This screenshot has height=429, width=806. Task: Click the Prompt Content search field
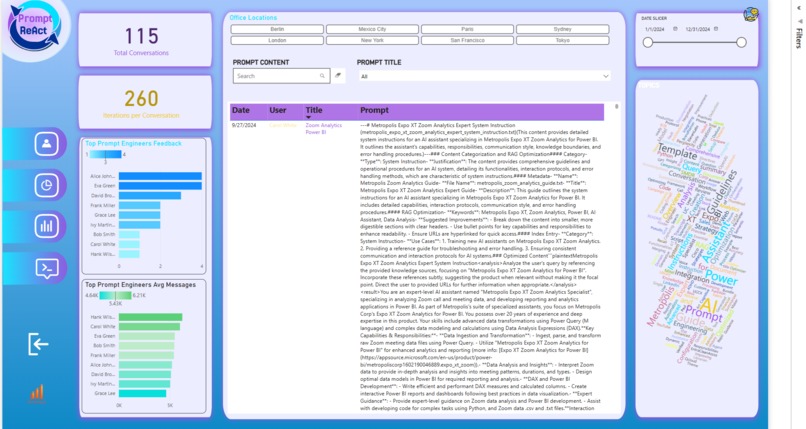coord(281,76)
